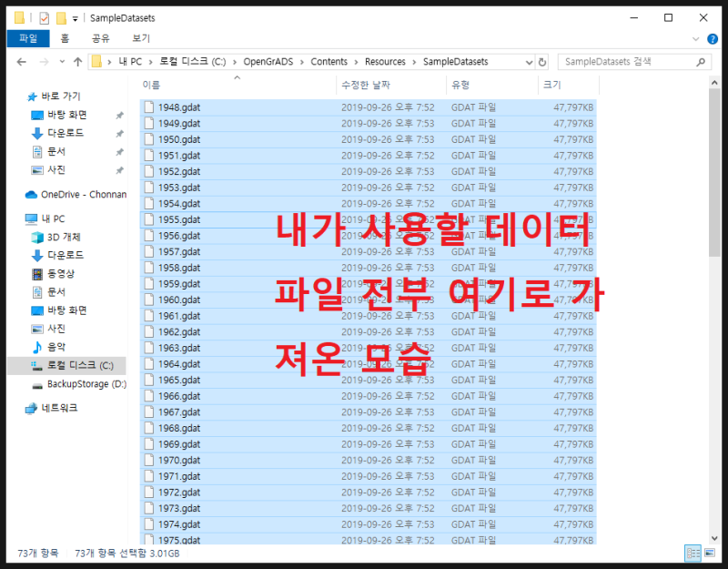Open the 파일 menu
728x569 pixels.
click(27, 38)
